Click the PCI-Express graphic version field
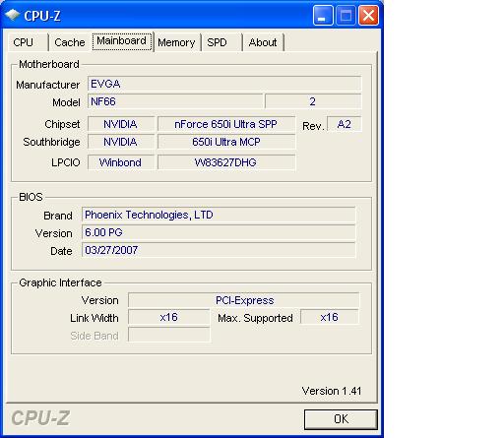The width and height of the screenshot is (504, 438). point(244,300)
